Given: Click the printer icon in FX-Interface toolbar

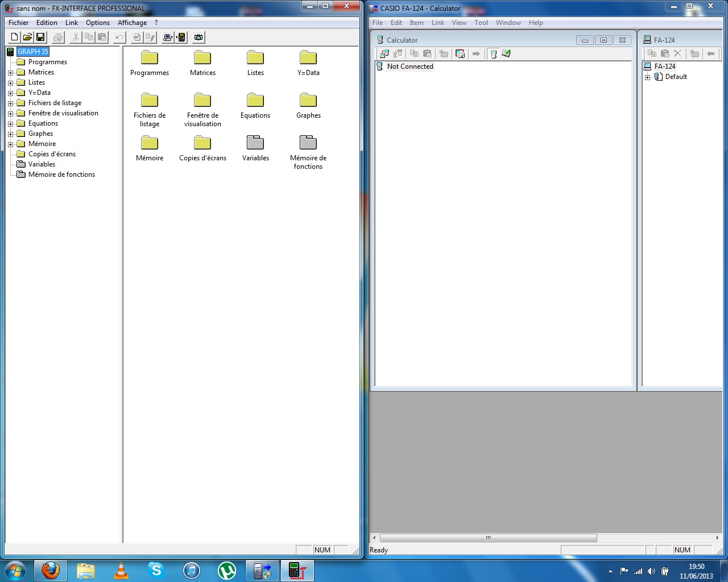Looking at the screenshot, I should click(58, 38).
